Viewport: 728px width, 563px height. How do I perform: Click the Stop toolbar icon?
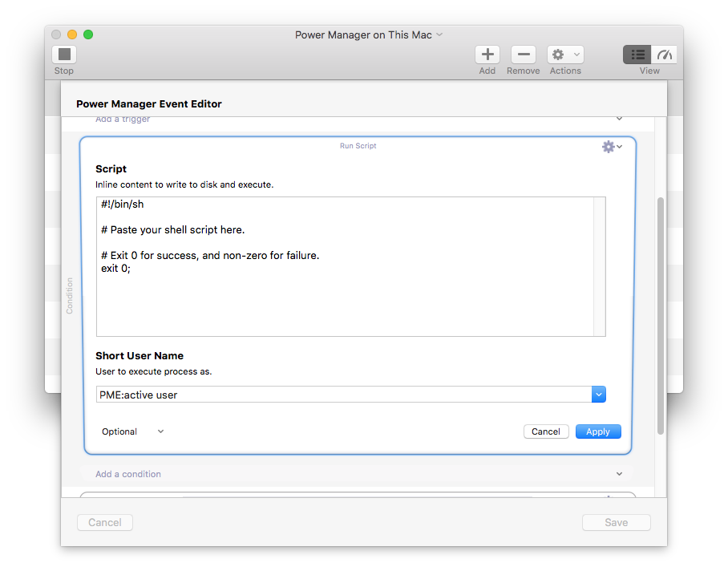pos(64,55)
